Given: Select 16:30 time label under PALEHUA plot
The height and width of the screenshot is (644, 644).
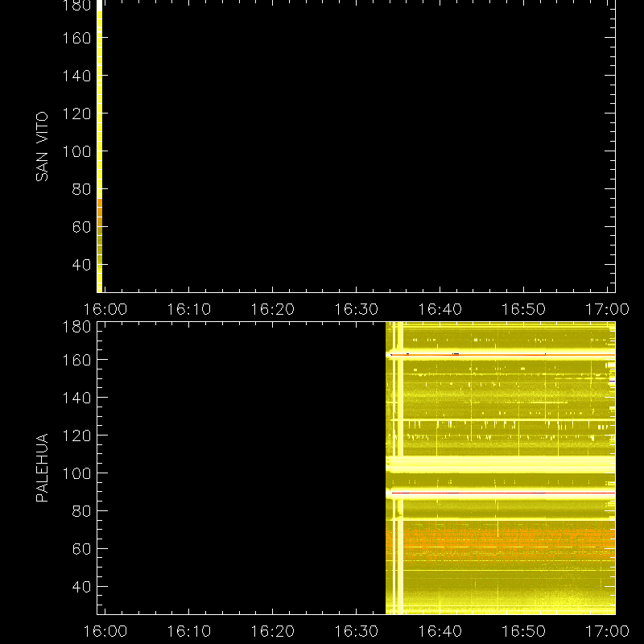Looking at the screenshot, I should click(x=356, y=631).
